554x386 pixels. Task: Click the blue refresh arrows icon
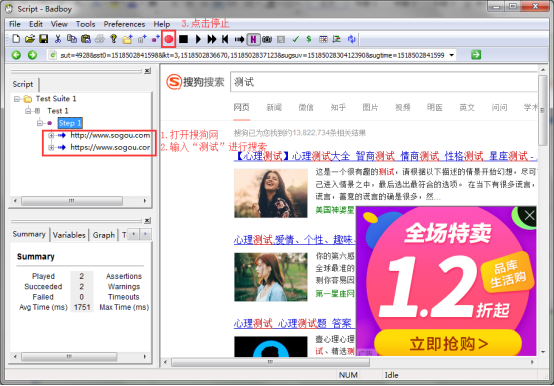(x=352, y=39)
